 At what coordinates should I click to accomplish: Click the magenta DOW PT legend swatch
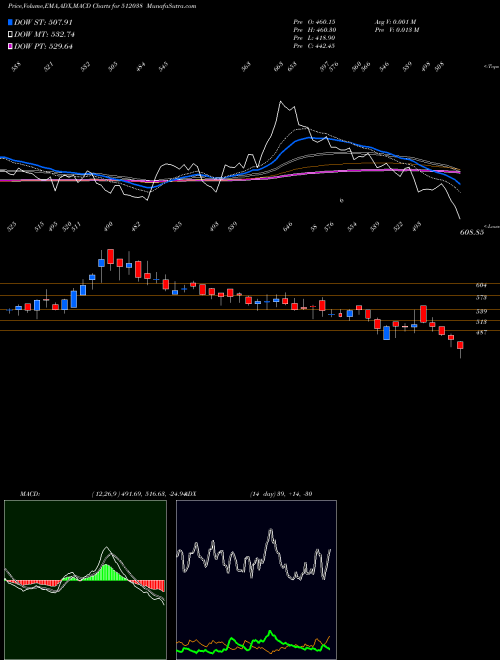tap(10, 46)
